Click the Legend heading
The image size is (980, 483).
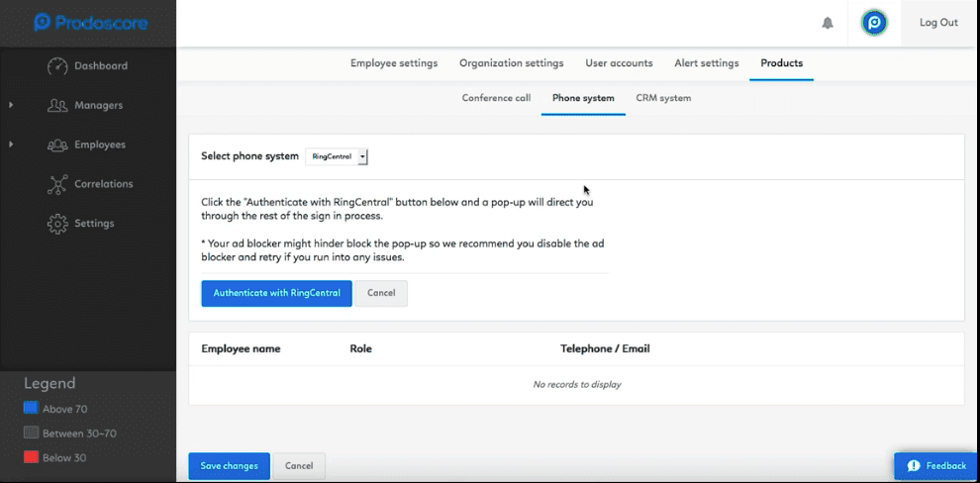coord(49,383)
